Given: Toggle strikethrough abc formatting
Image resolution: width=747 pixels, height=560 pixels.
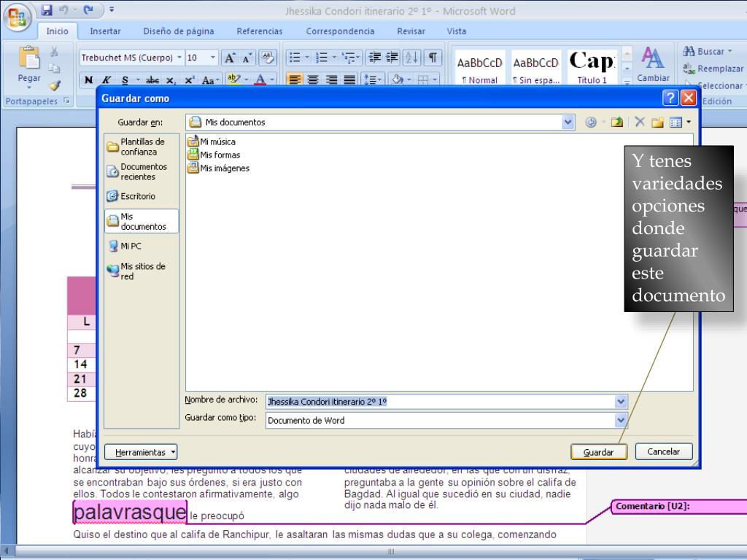Looking at the screenshot, I should pyautogui.click(x=152, y=79).
